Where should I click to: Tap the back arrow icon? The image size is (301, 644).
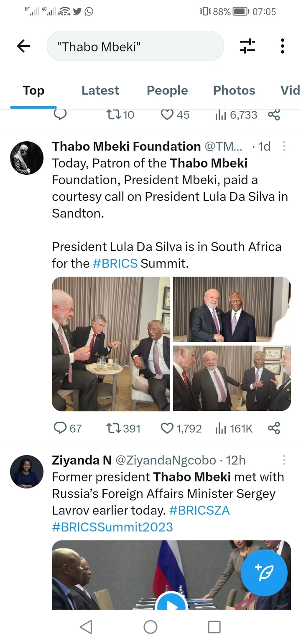point(24,46)
